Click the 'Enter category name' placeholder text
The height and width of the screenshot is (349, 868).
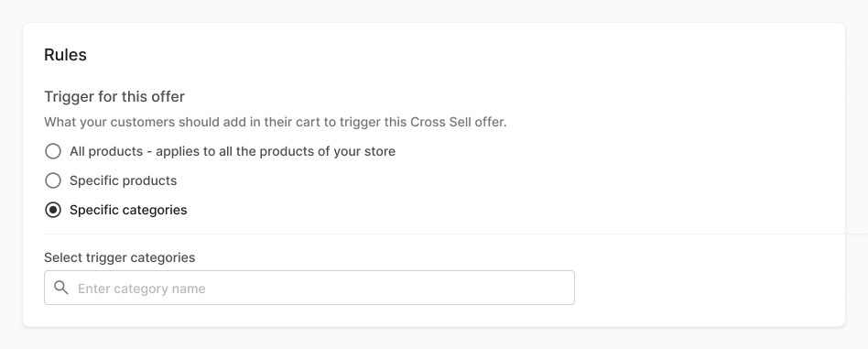pyautogui.click(x=142, y=289)
